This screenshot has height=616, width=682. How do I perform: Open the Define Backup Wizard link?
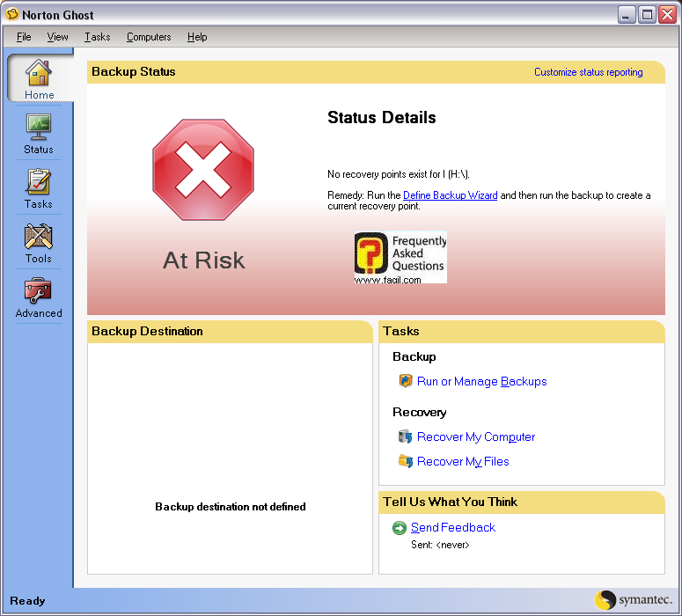click(450, 195)
